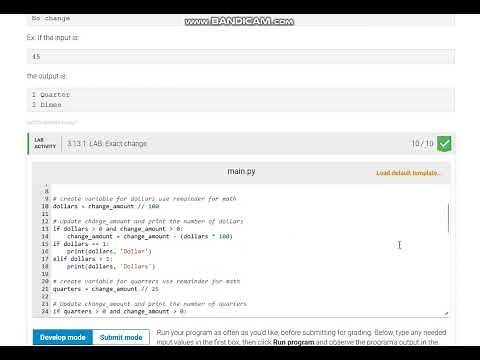This screenshot has height=360, width=480.
Task: Click line 20 comment about quarters variable
Action: coord(146,281)
